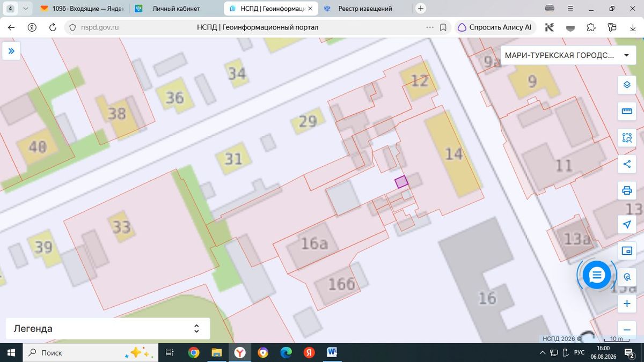The height and width of the screenshot is (362, 644).
Task: Select the purple highlighted parcel on map
Action: (401, 182)
